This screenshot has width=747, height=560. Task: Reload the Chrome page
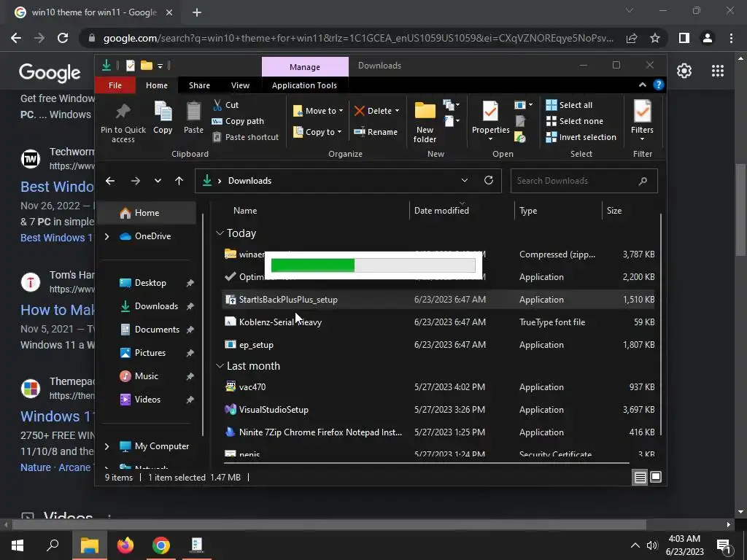tap(63, 38)
